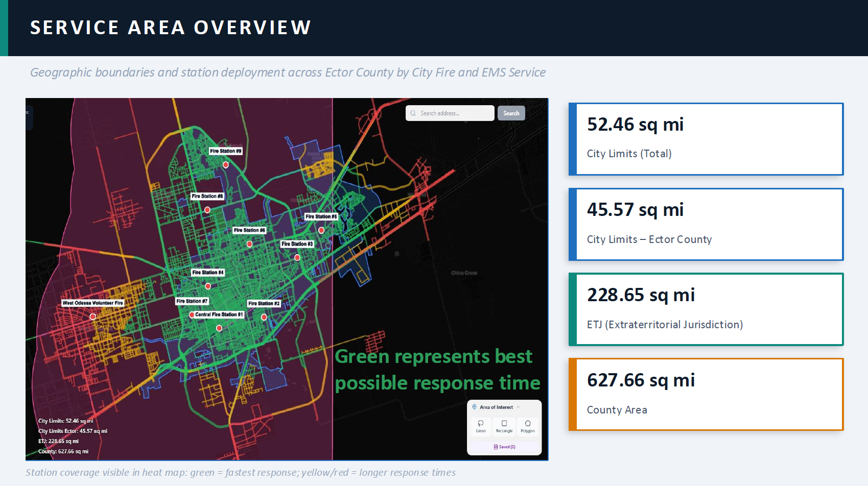Click the Fire Station #5 map label

[x=321, y=216]
